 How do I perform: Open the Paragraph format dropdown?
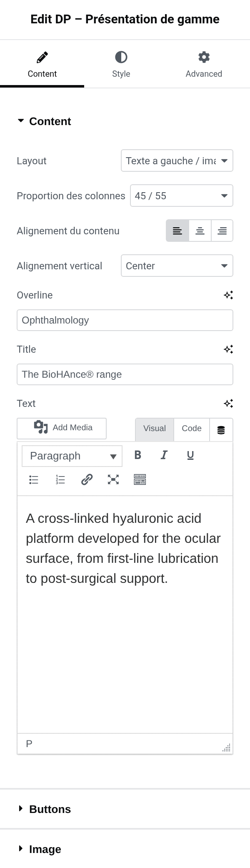click(72, 456)
